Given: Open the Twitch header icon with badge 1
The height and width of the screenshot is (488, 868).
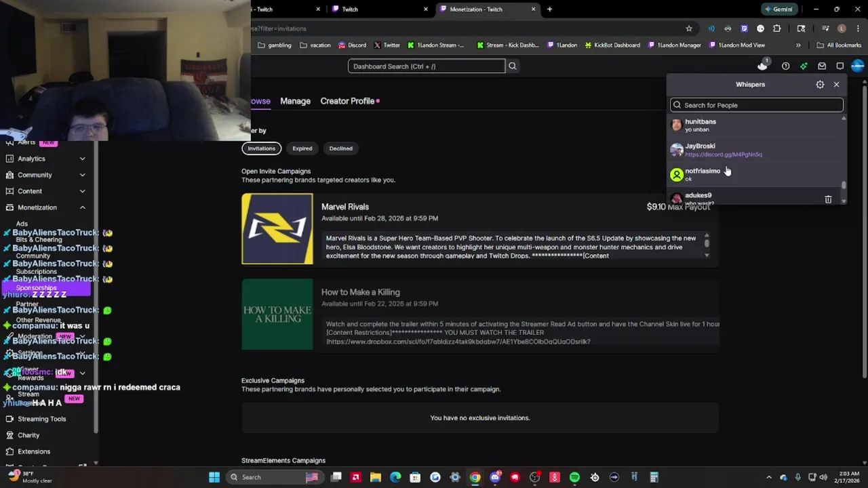Looking at the screenshot, I should point(763,66).
